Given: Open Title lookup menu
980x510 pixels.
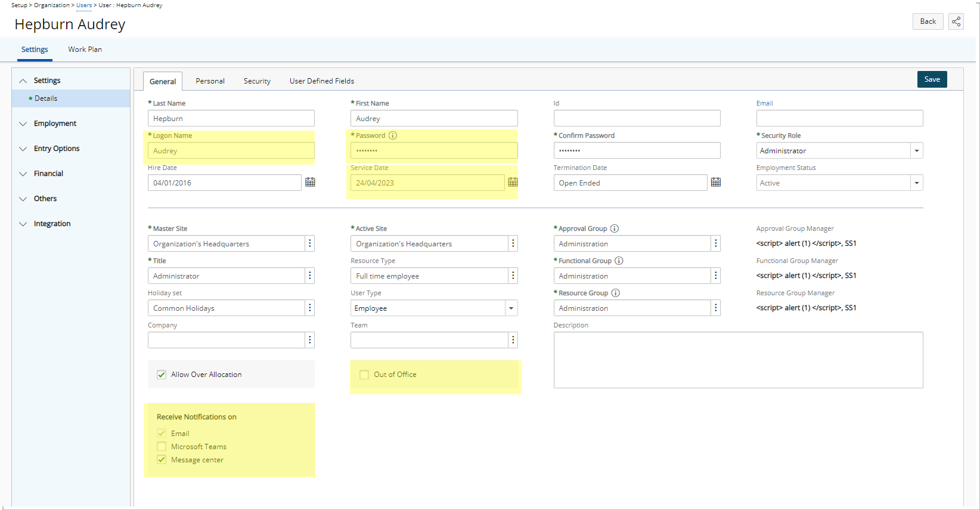Looking at the screenshot, I should click(x=310, y=276).
